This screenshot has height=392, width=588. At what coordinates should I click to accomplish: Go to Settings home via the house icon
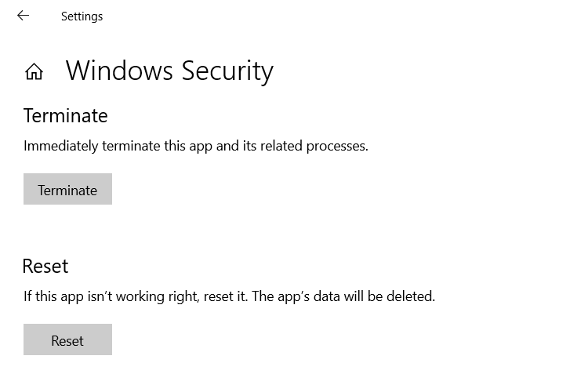tap(34, 72)
